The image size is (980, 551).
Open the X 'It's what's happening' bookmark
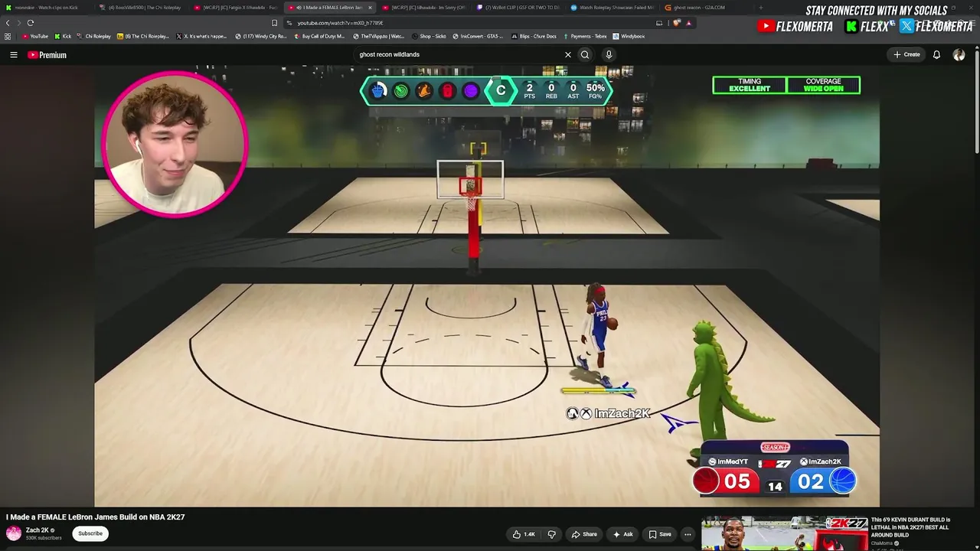coord(201,36)
